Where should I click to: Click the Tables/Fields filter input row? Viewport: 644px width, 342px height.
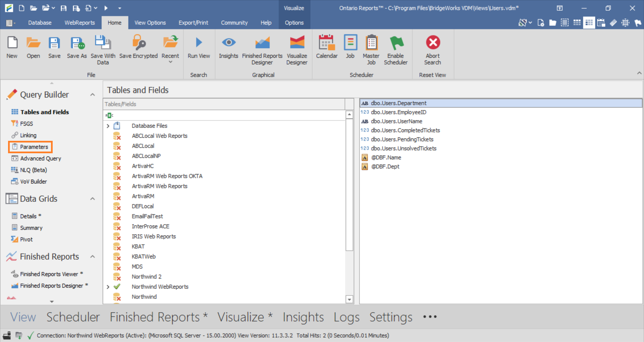click(x=224, y=115)
